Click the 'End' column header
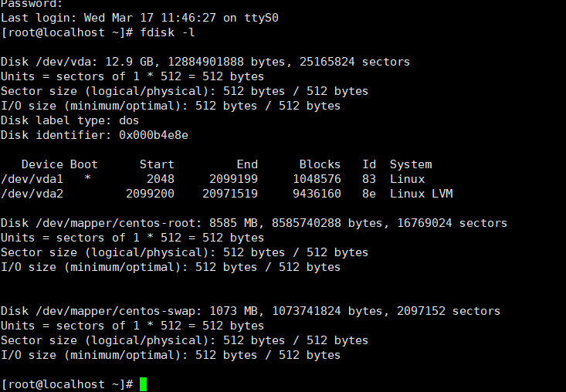The height and width of the screenshot is (392, 566). click(x=247, y=164)
